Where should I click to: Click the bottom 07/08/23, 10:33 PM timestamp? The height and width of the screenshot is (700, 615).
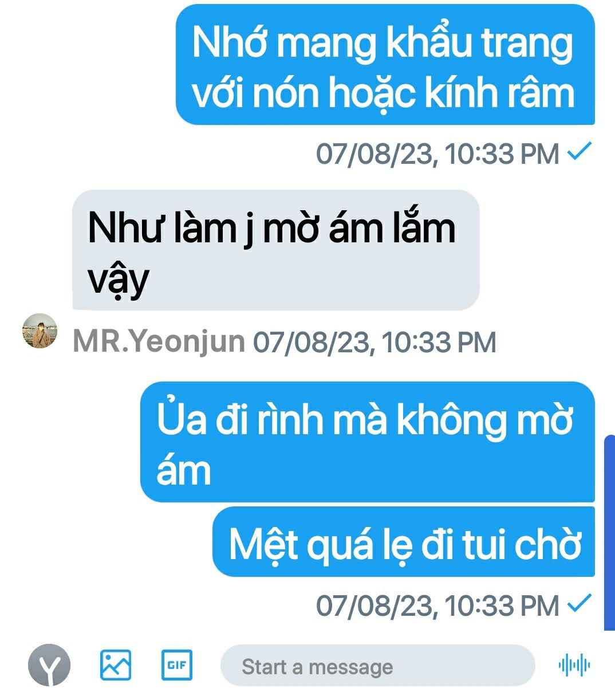tap(437, 605)
